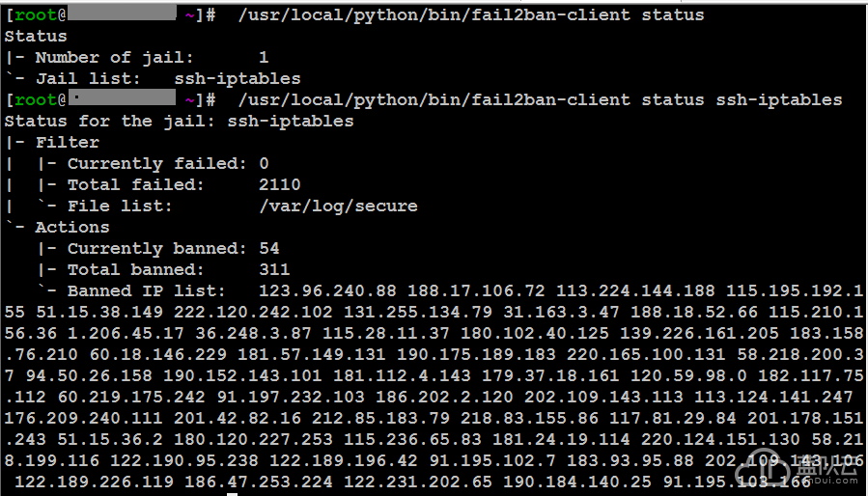This screenshot has height=496, width=868.
Task: Click banned IP 122.189.226.119
Action: (x=95, y=482)
